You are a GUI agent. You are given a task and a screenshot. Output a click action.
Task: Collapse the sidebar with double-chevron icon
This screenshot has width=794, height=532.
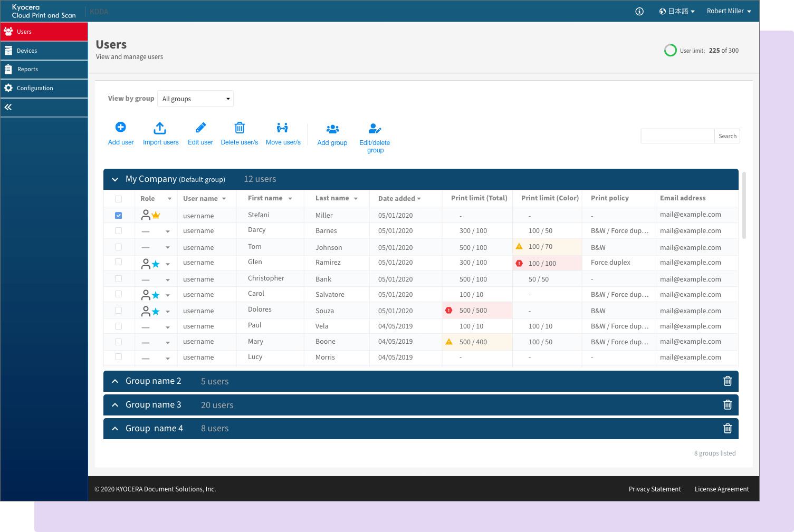click(x=8, y=107)
